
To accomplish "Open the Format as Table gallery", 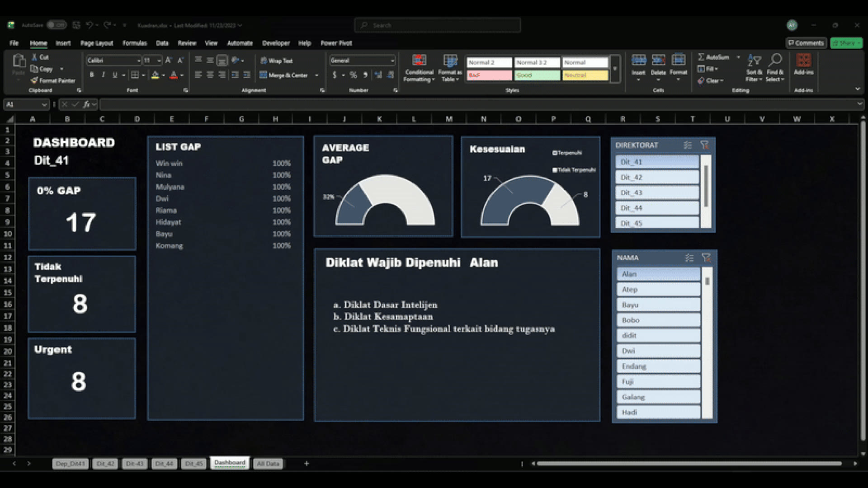I will 450,68.
